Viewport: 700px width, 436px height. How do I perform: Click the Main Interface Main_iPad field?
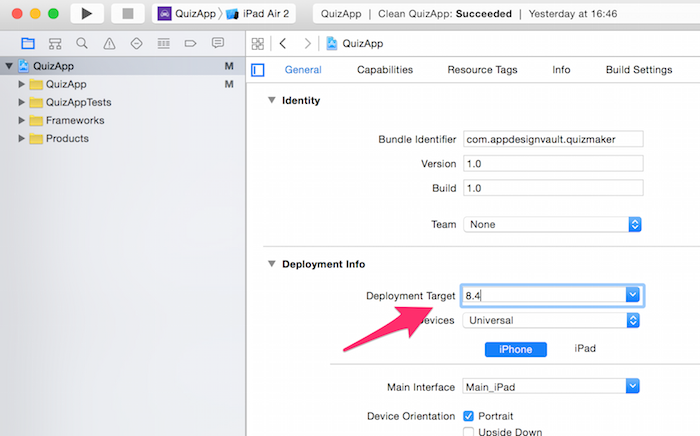click(x=544, y=386)
